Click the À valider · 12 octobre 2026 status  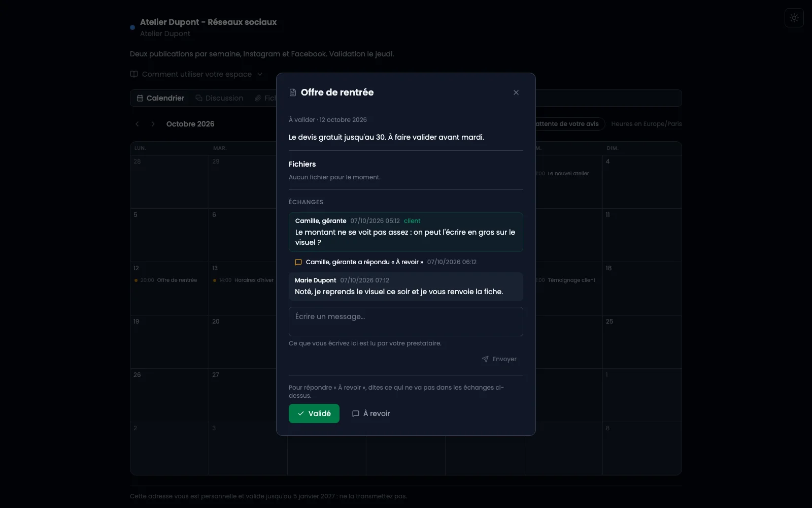coord(328,120)
